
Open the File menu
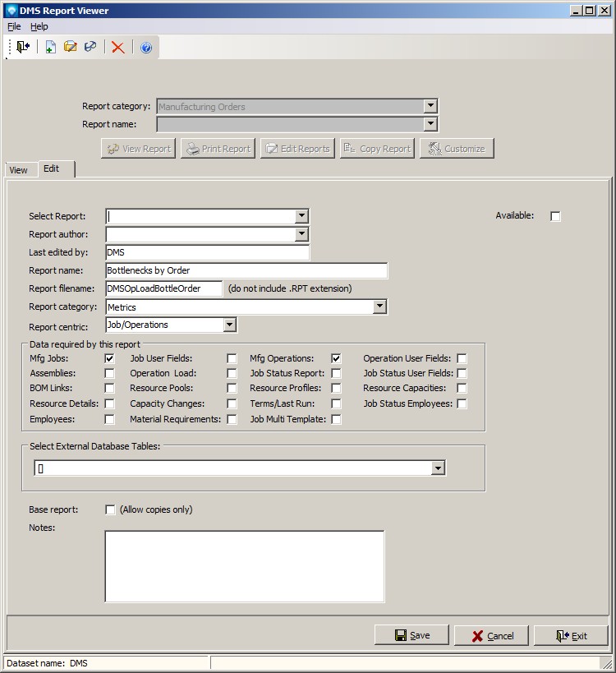click(x=14, y=27)
